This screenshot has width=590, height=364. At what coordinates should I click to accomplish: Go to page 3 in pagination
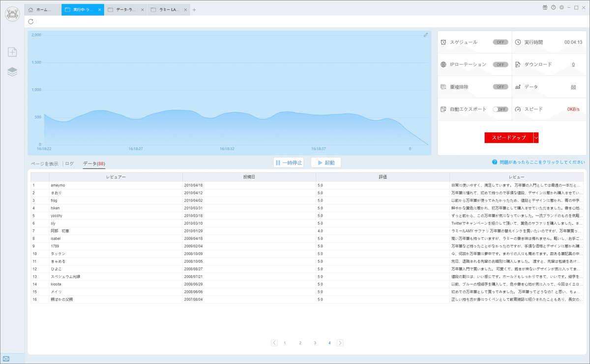click(315, 343)
